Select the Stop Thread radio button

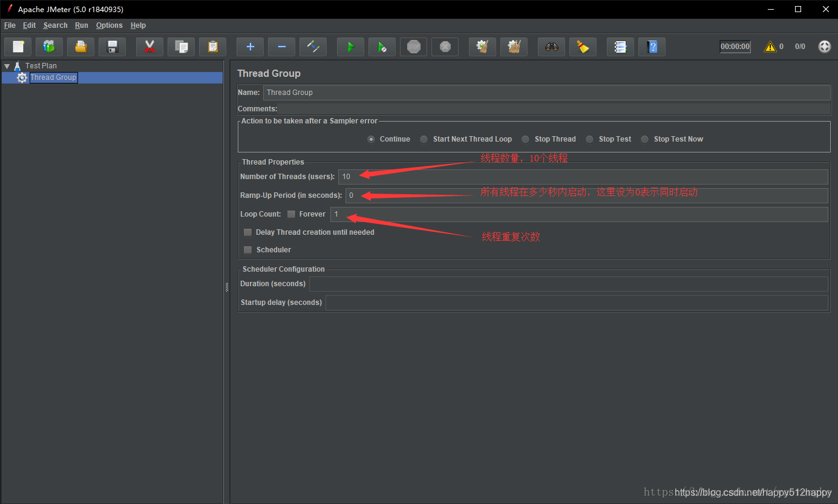click(x=526, y=139)
